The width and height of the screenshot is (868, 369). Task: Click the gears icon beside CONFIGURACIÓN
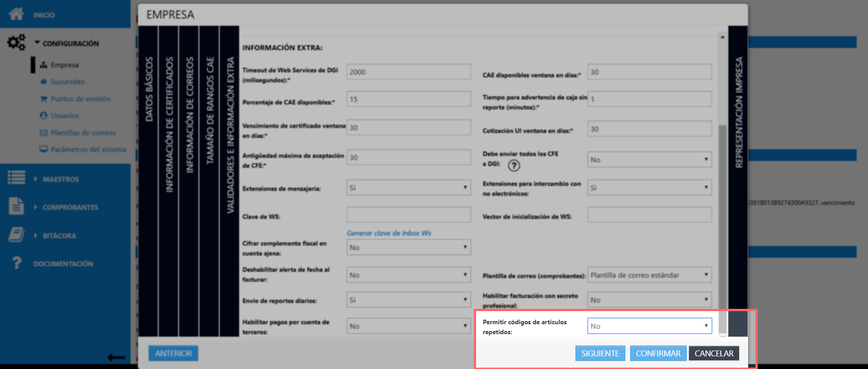click(x=16, y=43)
